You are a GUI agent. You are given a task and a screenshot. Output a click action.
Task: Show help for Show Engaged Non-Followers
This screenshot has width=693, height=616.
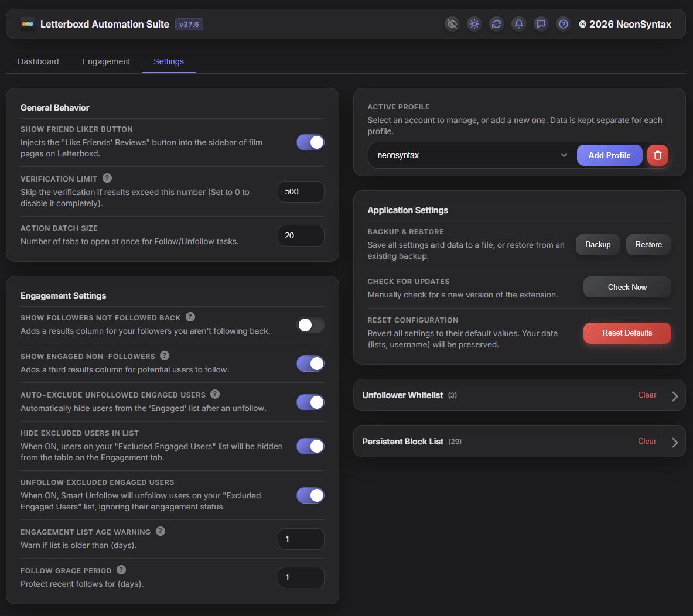tap(165, 355)
